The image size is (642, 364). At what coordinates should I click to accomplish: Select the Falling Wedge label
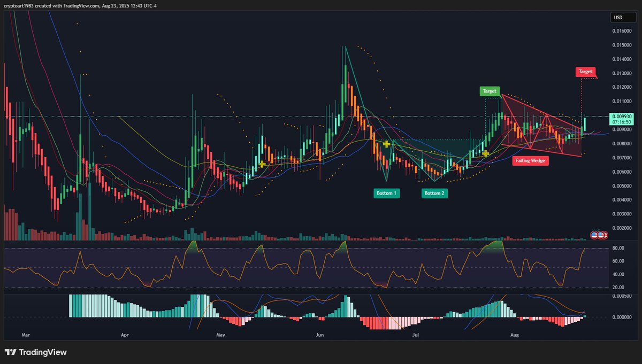pos(531,160)
